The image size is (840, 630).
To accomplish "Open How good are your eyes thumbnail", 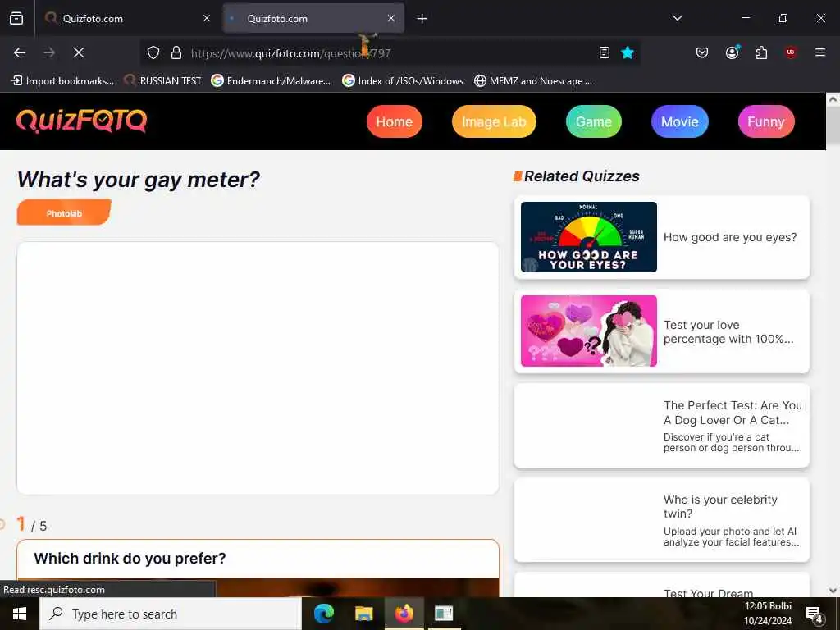I will coord(589,237).
